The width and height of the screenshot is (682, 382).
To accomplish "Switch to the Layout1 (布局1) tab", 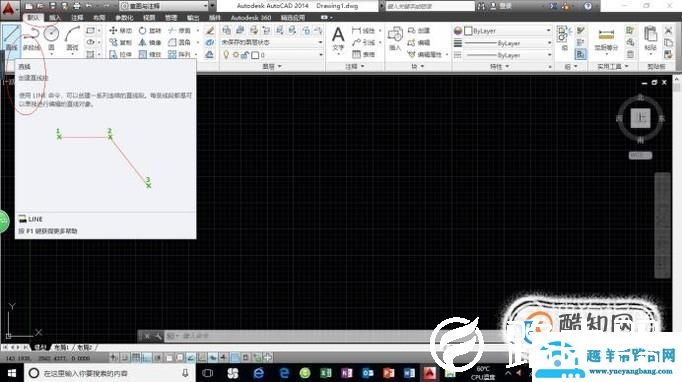I will pos(61,347).
